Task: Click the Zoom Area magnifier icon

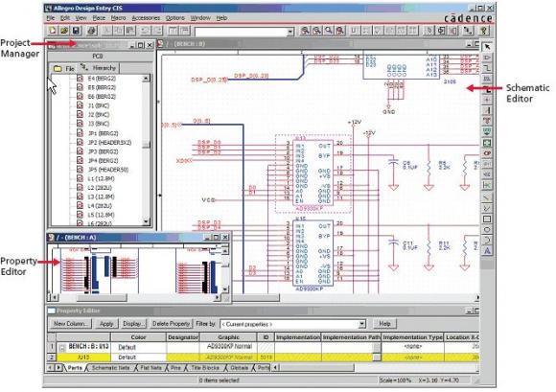Action: click(329, 31)
